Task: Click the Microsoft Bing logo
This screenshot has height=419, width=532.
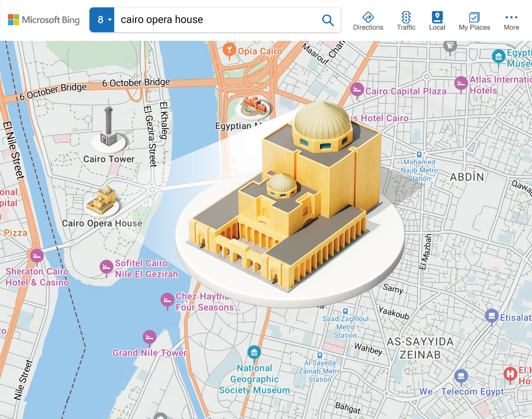Action: (44, 20)
